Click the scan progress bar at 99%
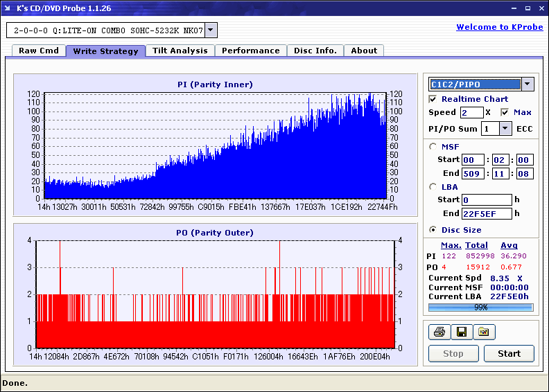The image size is (549, 392). point(480,307)
